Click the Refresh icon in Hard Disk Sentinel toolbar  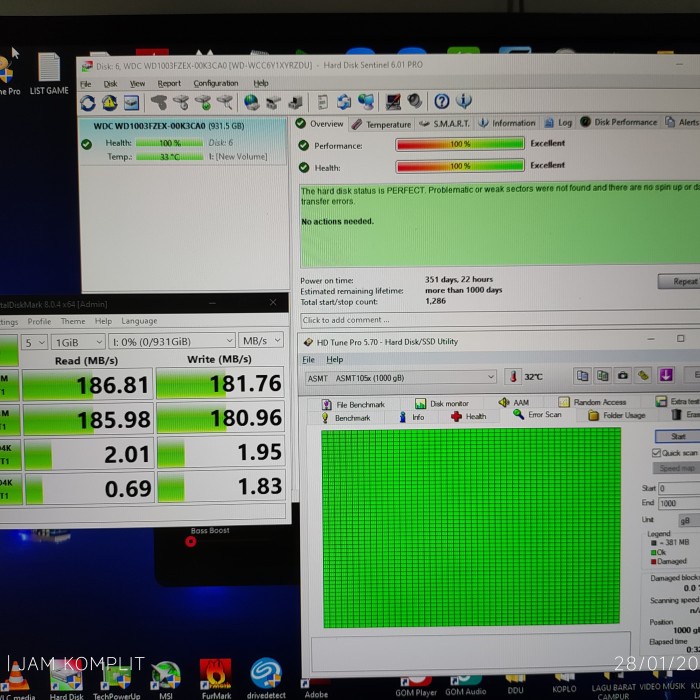click(88, 103)
